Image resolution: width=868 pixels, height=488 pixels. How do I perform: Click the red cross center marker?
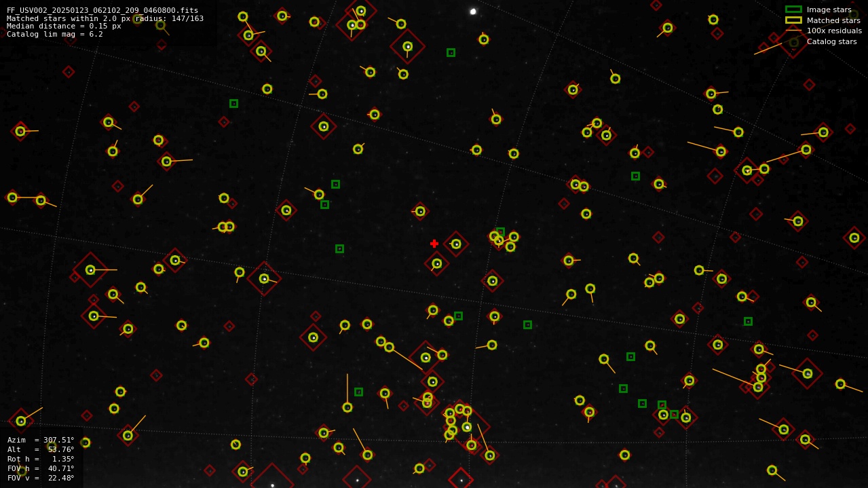tap(434, 244)
